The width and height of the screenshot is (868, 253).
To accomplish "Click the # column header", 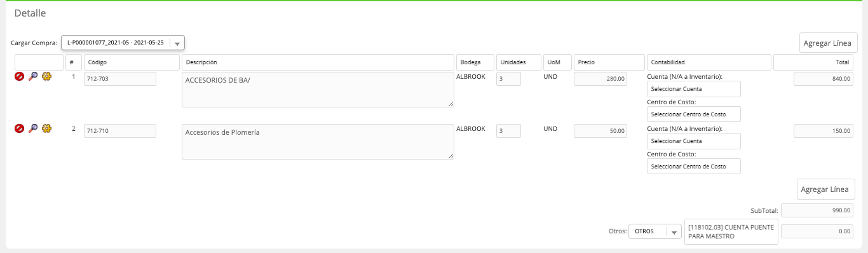I will 74,62.
